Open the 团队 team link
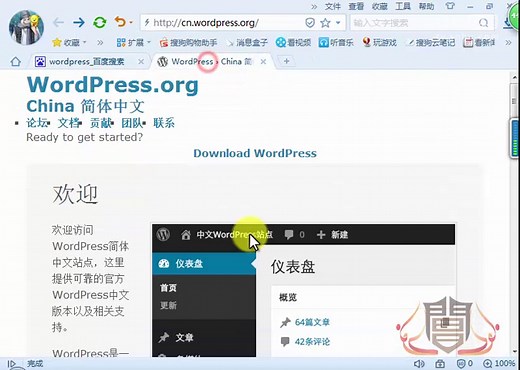 click(x=132, y=123)
